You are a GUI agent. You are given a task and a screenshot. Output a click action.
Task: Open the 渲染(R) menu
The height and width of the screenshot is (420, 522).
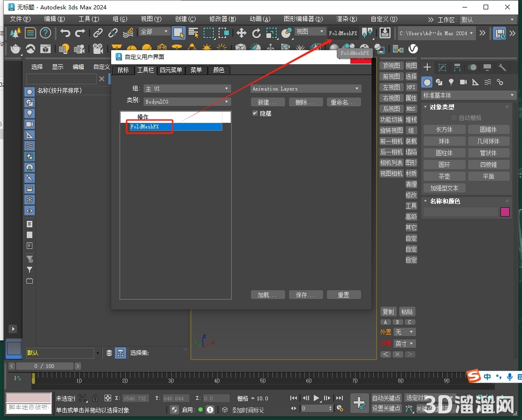point(347,19)
